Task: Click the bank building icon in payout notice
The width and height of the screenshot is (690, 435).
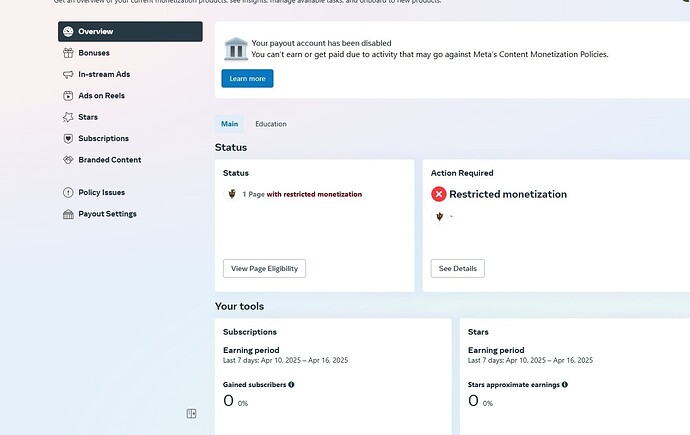Action: click(x=236, y=49)
